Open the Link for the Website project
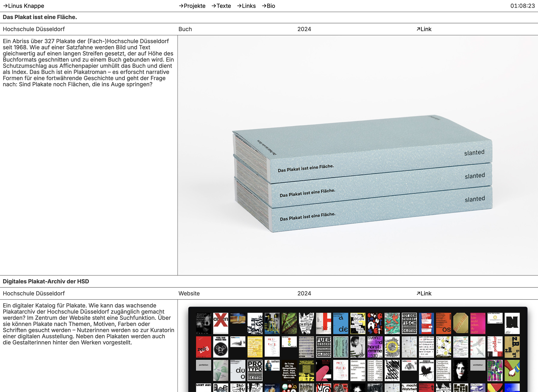 pos(424,293)
